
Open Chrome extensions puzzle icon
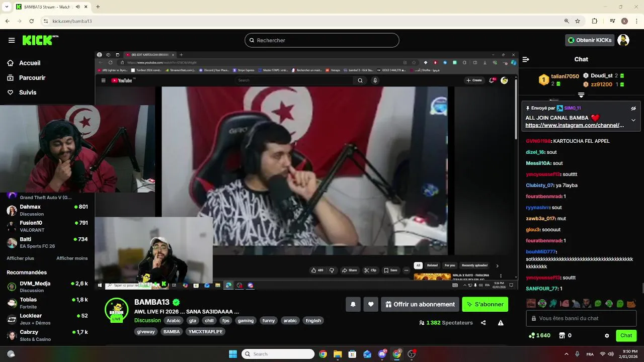point(595,21)
